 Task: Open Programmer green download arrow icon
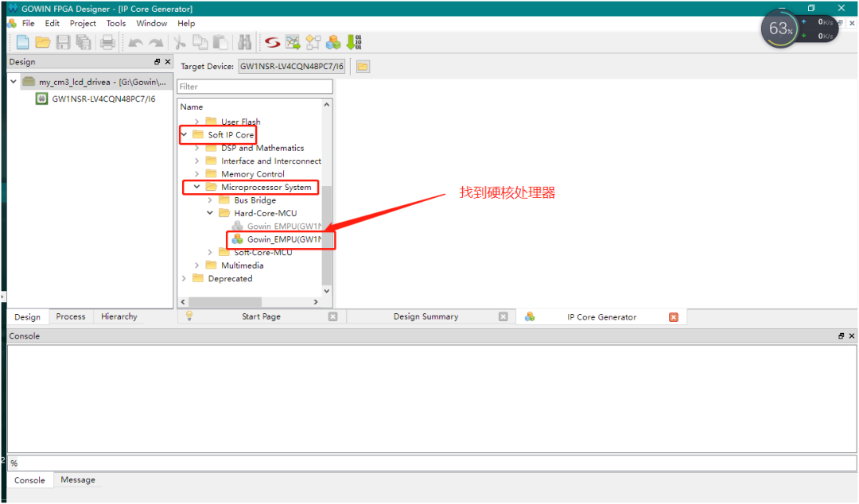click(354, 42)
